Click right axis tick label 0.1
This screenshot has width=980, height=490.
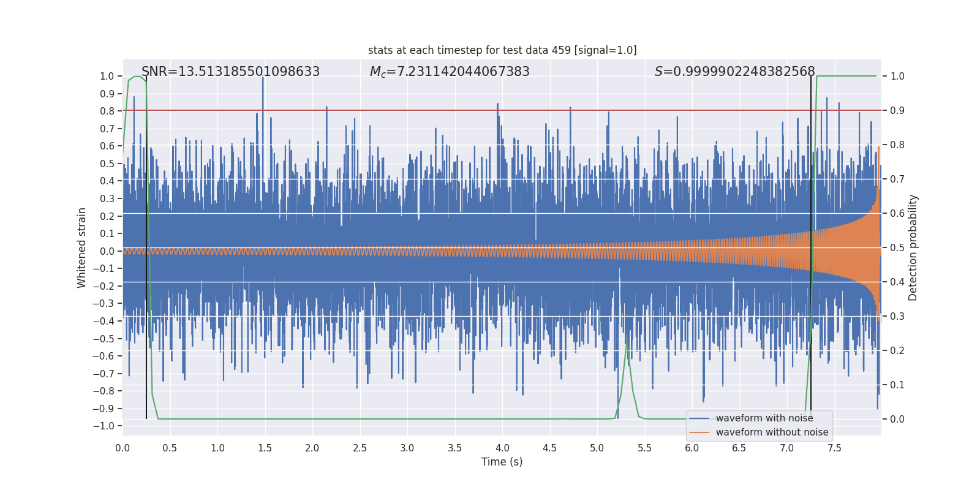coord(897,385)
